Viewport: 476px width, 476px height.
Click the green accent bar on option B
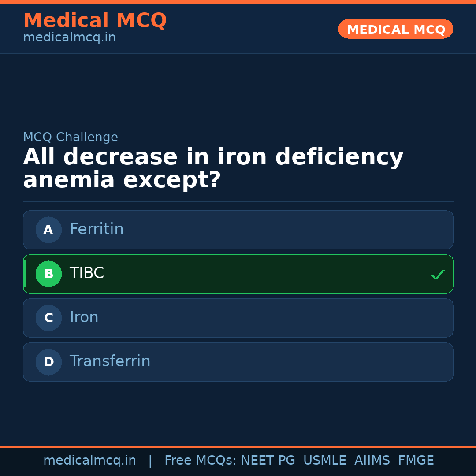[x=25, y=274]
